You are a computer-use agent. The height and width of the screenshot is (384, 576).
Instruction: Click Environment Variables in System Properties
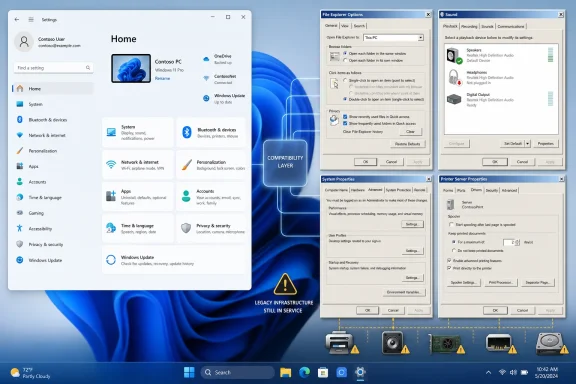404,292
